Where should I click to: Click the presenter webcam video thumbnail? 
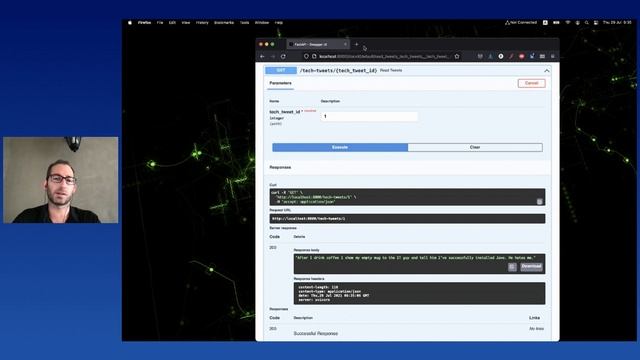[61, 180]
